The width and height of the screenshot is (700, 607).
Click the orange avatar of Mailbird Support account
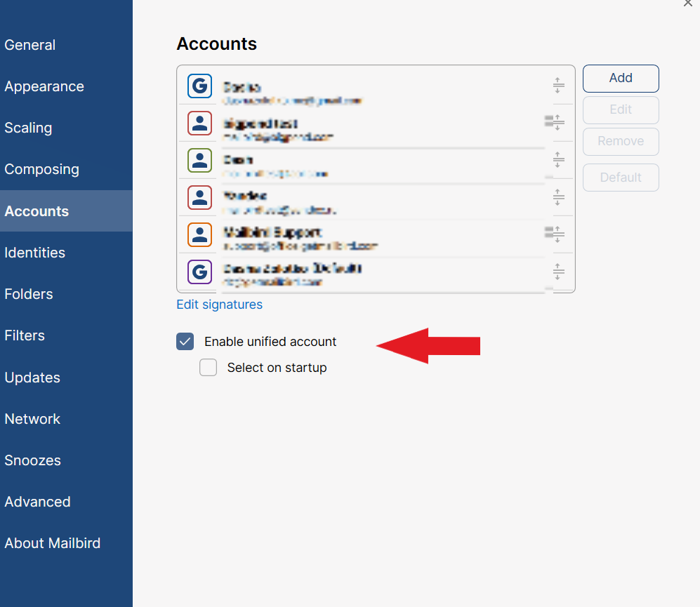[199, 234]
